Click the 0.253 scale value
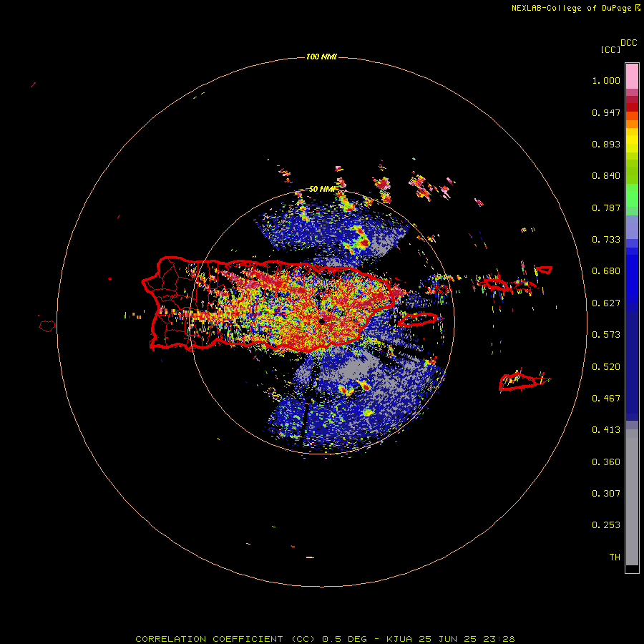 click(x=606, y=525)
